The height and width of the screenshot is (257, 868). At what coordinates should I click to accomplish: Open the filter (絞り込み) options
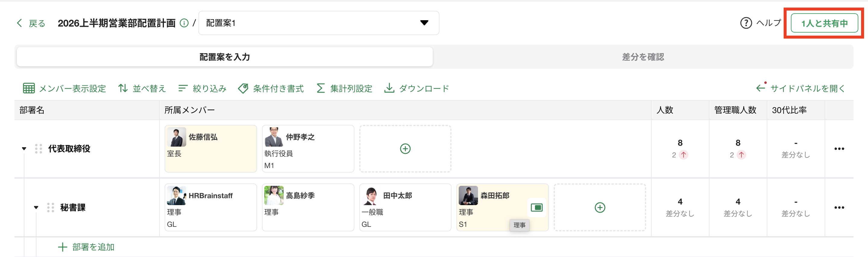pos(202,88)
